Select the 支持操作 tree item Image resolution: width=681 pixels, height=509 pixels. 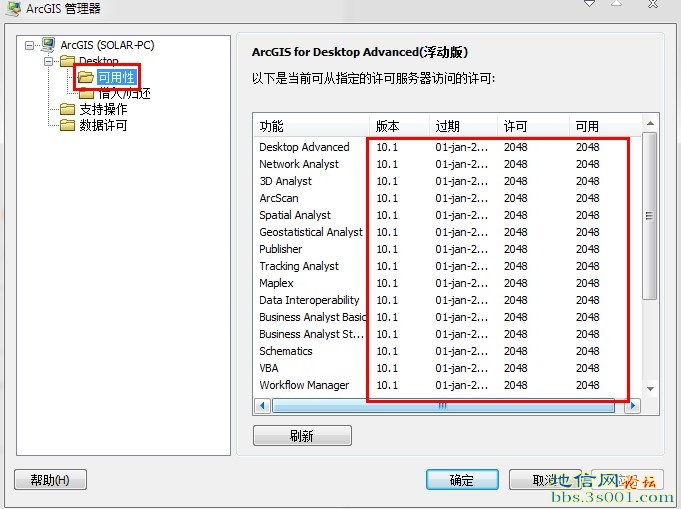(103, 109)
